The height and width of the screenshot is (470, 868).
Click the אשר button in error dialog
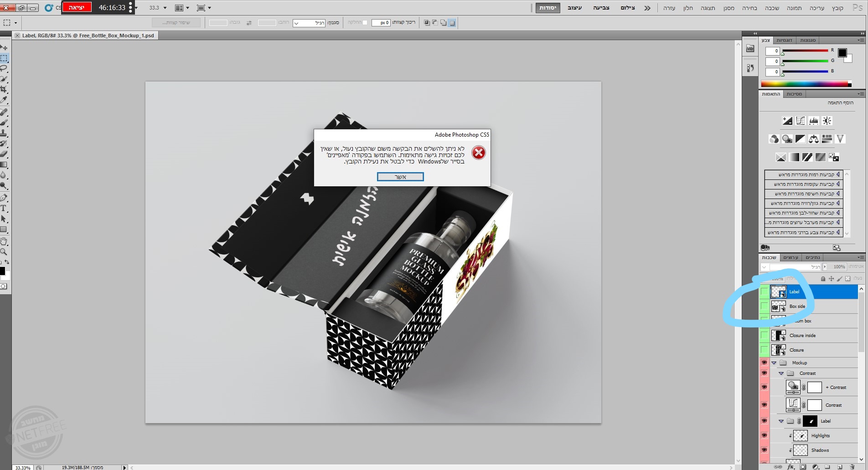400,177
